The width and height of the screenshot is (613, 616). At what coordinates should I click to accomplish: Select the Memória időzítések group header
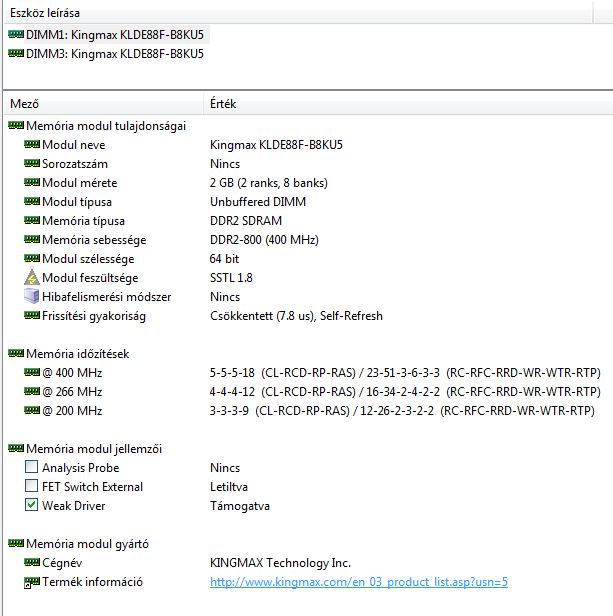point(77,354)
